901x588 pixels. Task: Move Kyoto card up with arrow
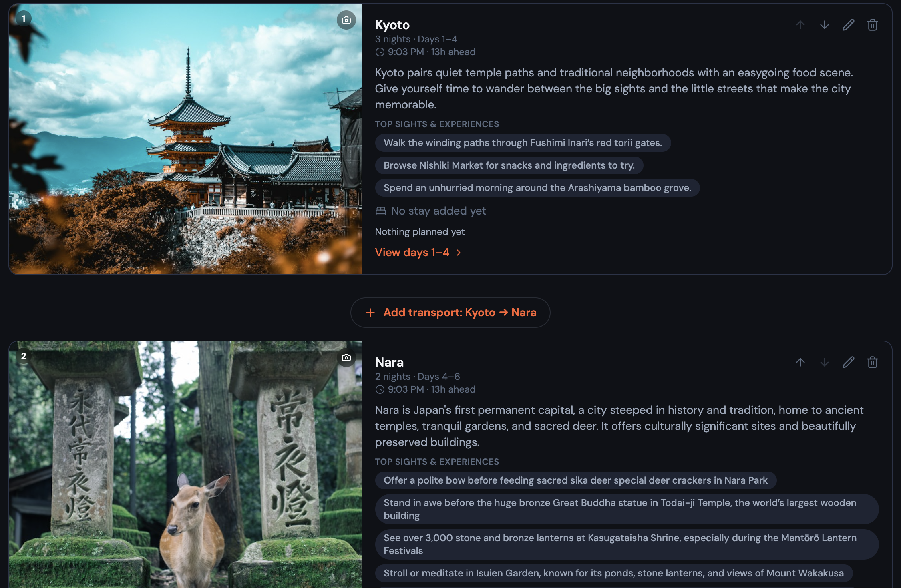pyautogui.click(x=800, y=25)
